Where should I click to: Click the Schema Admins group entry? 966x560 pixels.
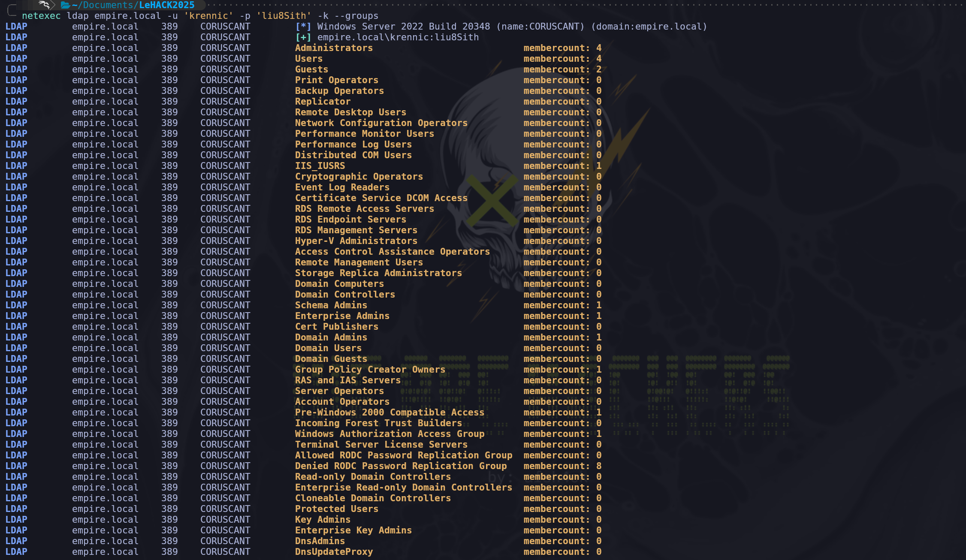[x=331, y=305]
